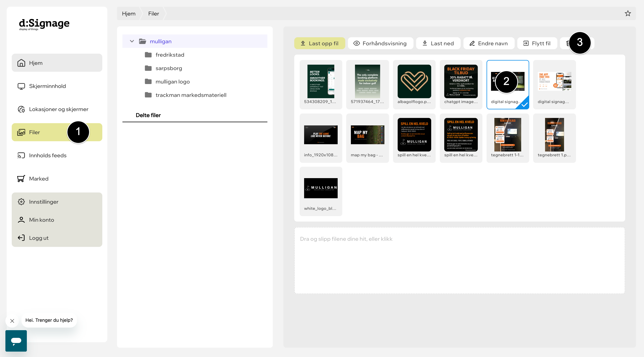Click the pencil icon on Endre navn

pyautogui.click(x=472, y=43)
